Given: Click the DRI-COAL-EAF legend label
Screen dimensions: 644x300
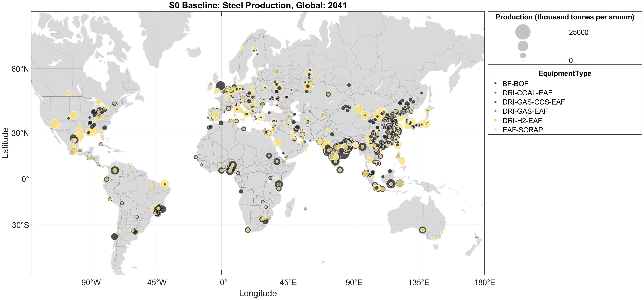Looking at the screenshot, I should (x=527, y=93).
